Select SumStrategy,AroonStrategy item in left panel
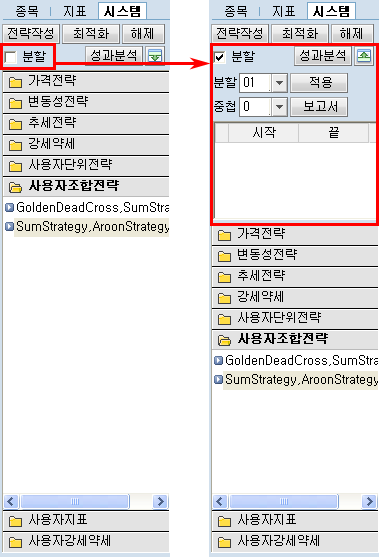This screenshot has width=379, height=557. point(92,227)
